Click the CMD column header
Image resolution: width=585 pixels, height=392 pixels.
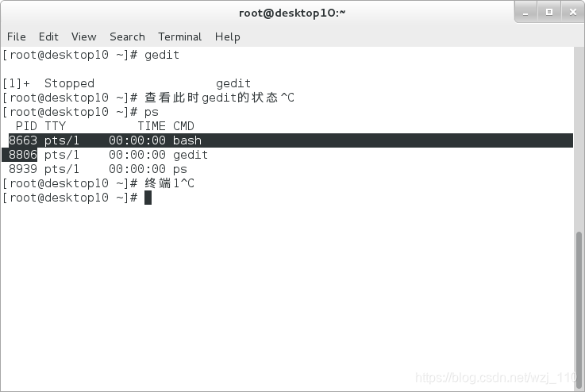click(x=183, y=126)
